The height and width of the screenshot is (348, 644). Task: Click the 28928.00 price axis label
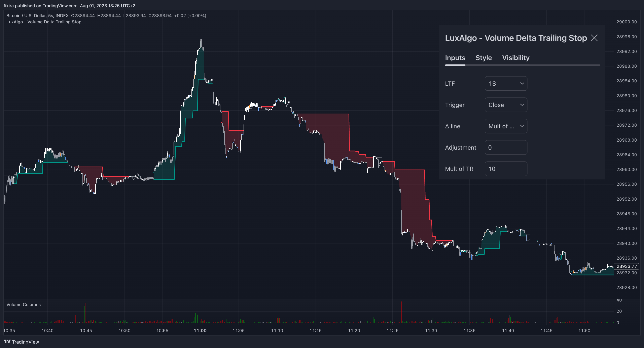[627, 287]
